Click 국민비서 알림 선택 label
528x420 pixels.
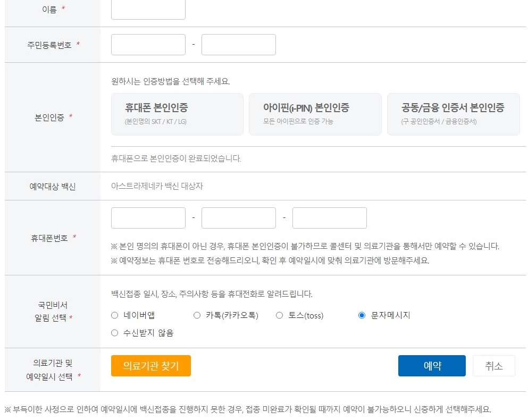click(53, 311)
